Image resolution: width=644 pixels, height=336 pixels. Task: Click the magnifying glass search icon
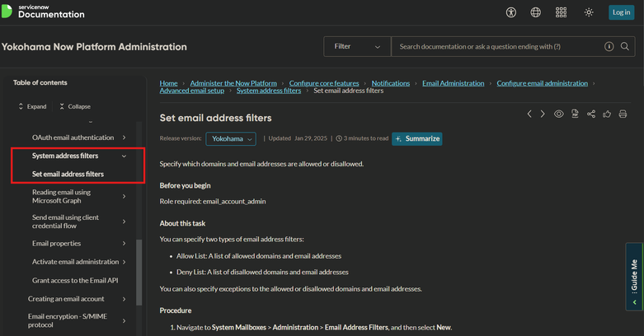[x=625, y=46]
